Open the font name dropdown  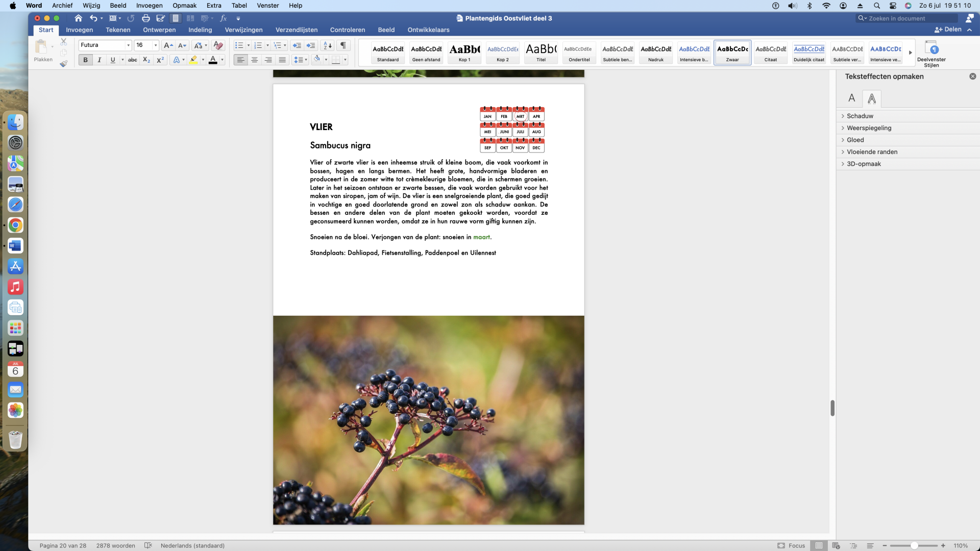pyautogui.click(x=128, y=45)
